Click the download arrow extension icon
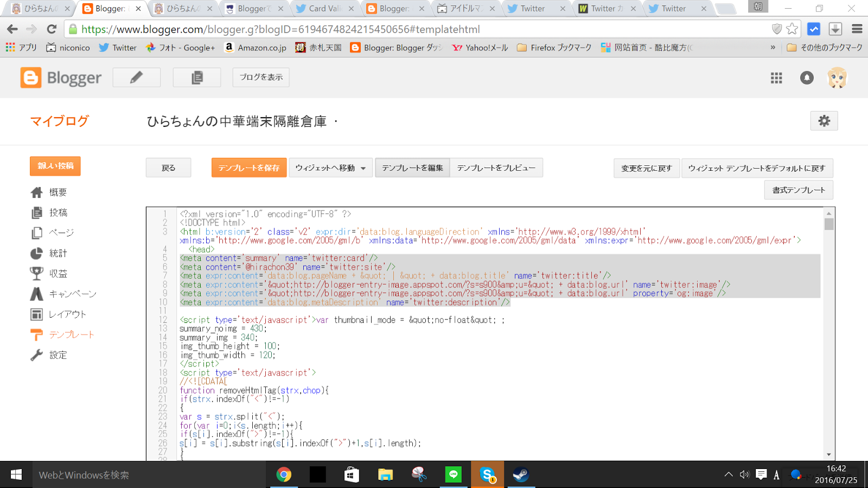The width and height of the screenshot is (868, 488). (835, 29)
